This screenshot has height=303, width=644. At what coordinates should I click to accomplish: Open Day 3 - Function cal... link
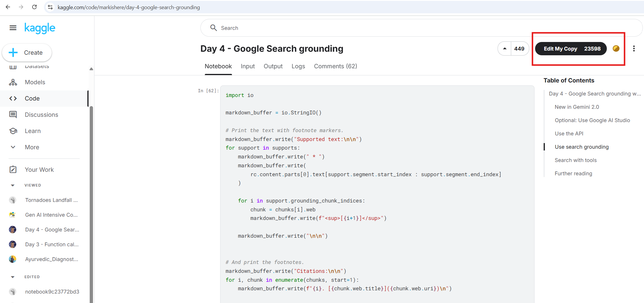click(x=52, y=244)
